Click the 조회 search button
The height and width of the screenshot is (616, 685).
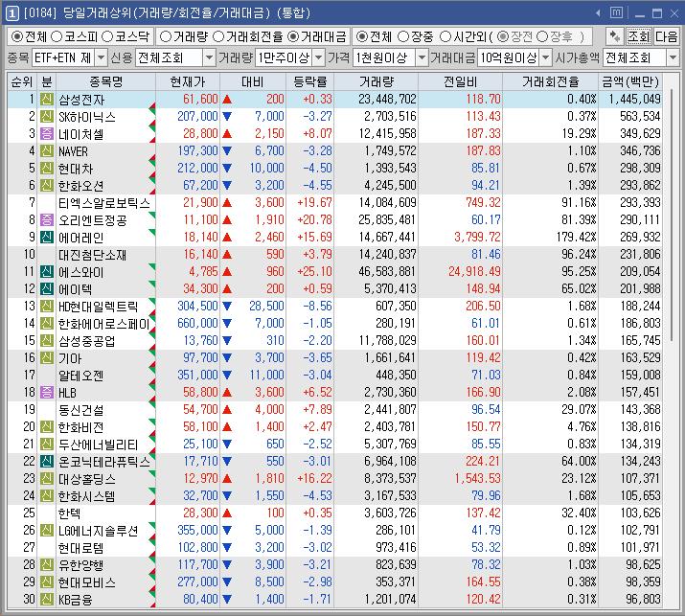pyautogui.click(x=639, y=36)
